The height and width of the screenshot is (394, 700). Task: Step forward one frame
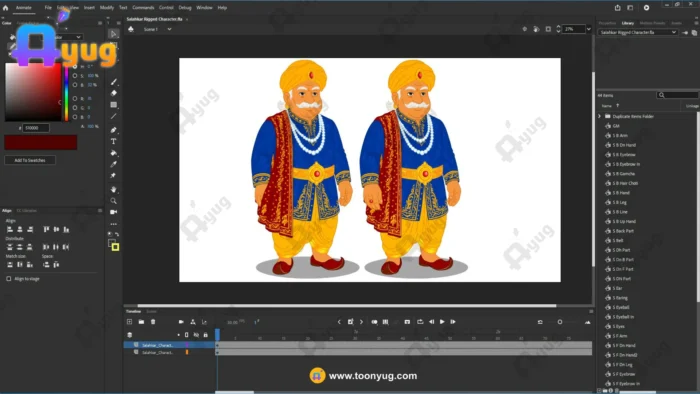click(453, 322)
